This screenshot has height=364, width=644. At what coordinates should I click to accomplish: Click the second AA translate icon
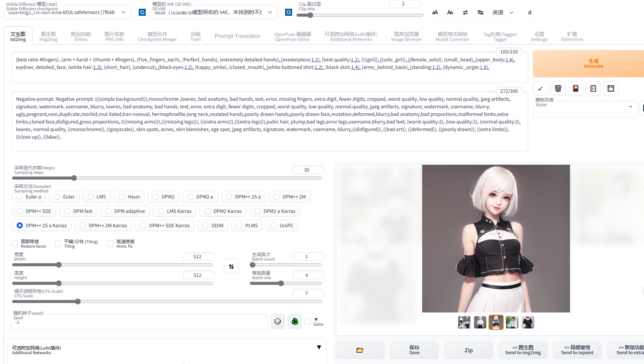coord(450,12)
